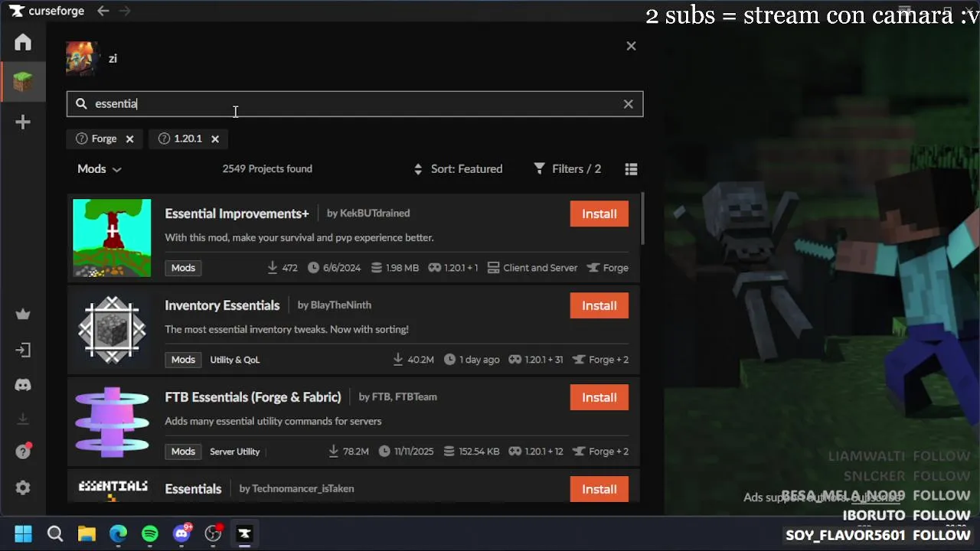Open the Windows Start menu

23,533
